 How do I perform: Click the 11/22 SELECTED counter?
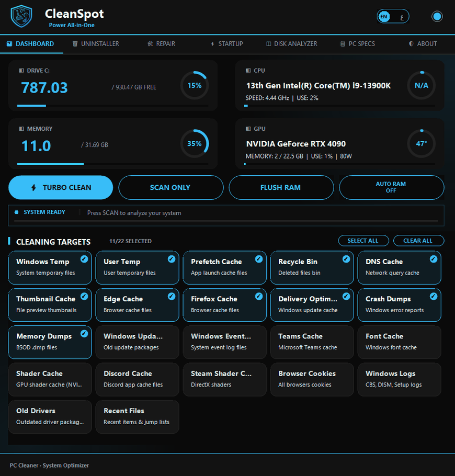pos(130,241)
